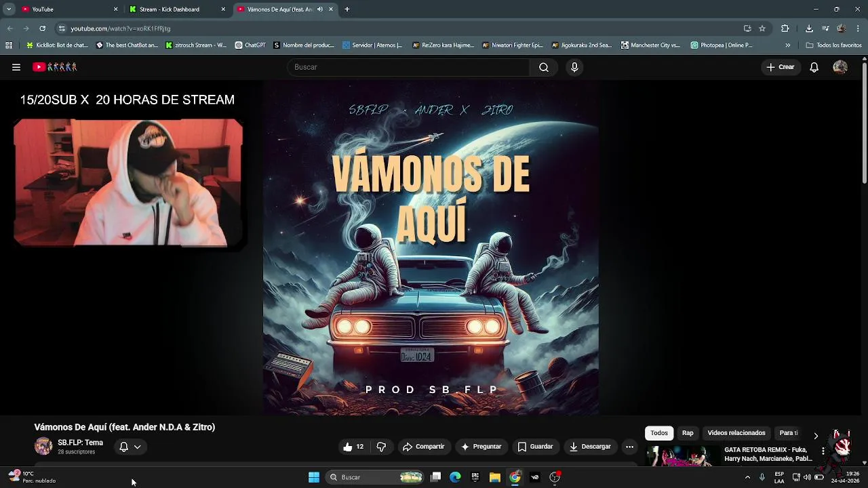Launch Microsoft Edge from taskbar
The image size is (868, 488).
pos(455,477)
